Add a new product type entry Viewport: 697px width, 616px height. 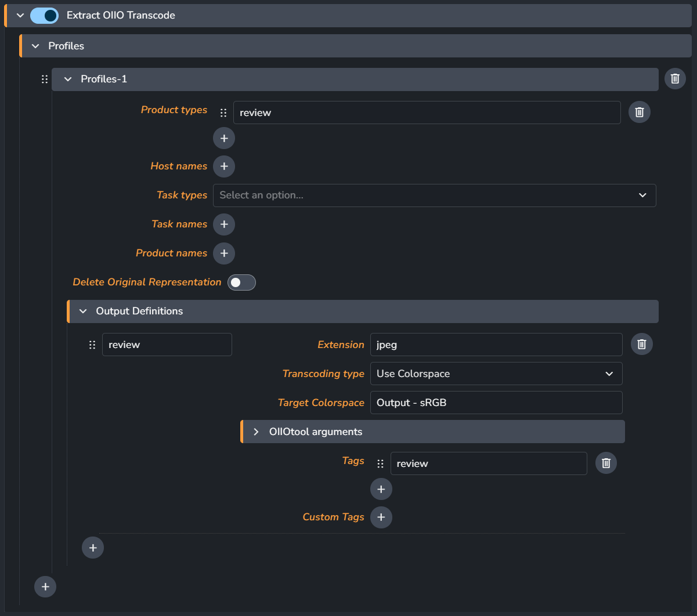(x=224, y=139)
